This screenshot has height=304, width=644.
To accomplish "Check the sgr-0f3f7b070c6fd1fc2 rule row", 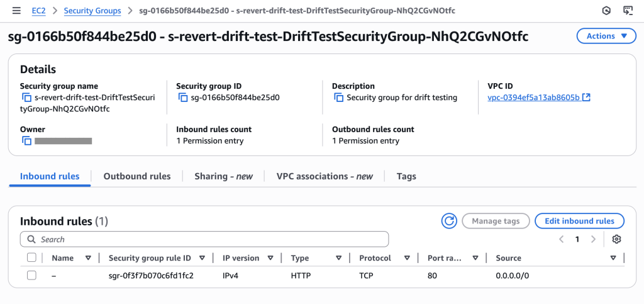I will [31, 275].
